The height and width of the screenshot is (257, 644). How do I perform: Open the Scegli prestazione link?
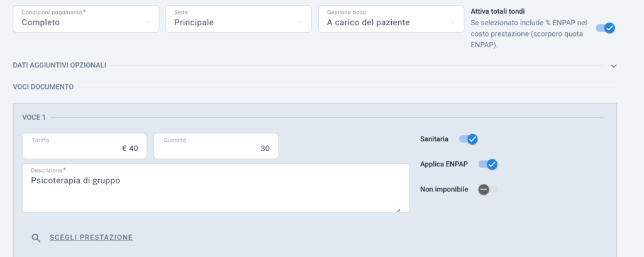91,237
